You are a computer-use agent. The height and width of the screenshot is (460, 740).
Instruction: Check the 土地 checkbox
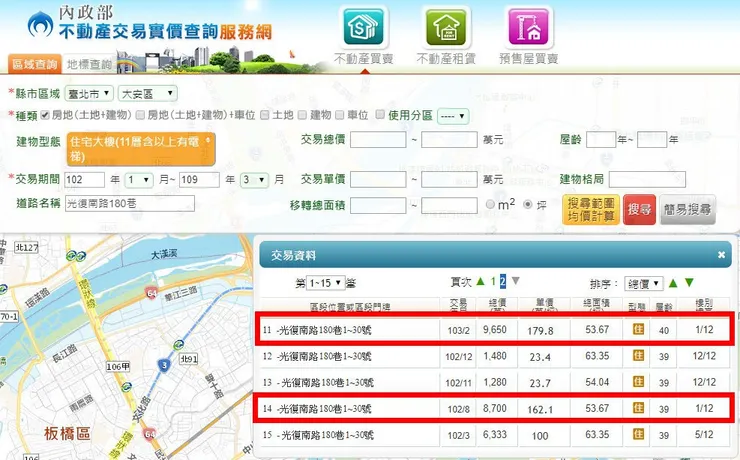(x=265, y=115)
